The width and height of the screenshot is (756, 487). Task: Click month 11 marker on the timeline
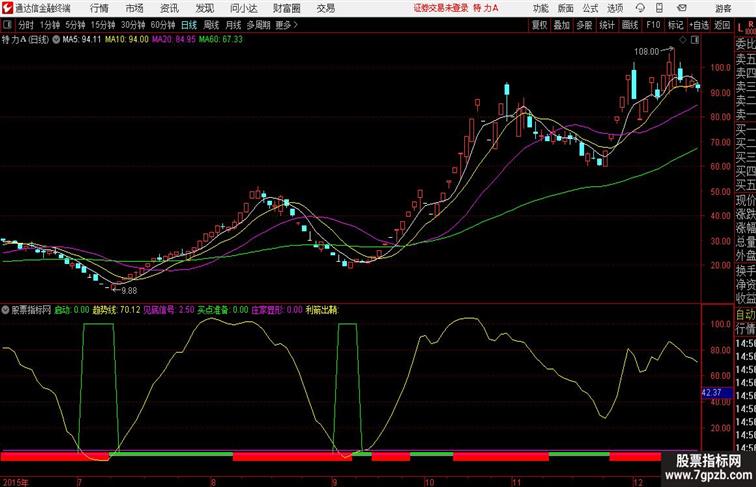(516, 482)
